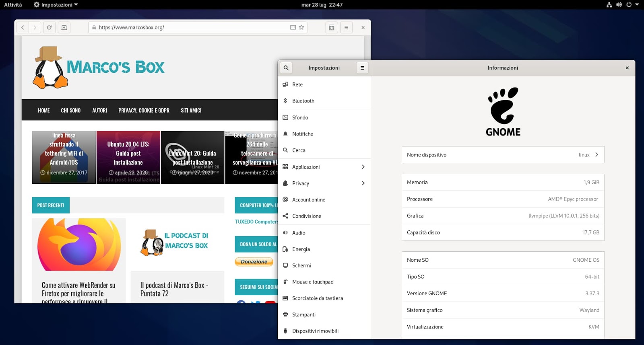
Task: Click the Donazione PayPal button
Action: click(254, 262)
